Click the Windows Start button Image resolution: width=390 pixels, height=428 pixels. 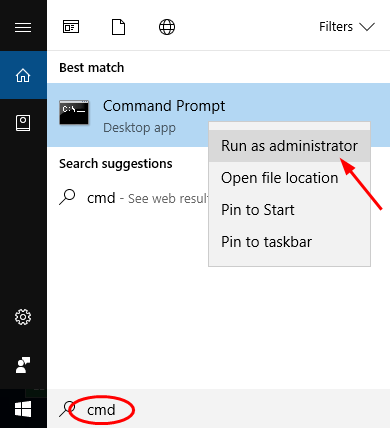pos(23,409)
